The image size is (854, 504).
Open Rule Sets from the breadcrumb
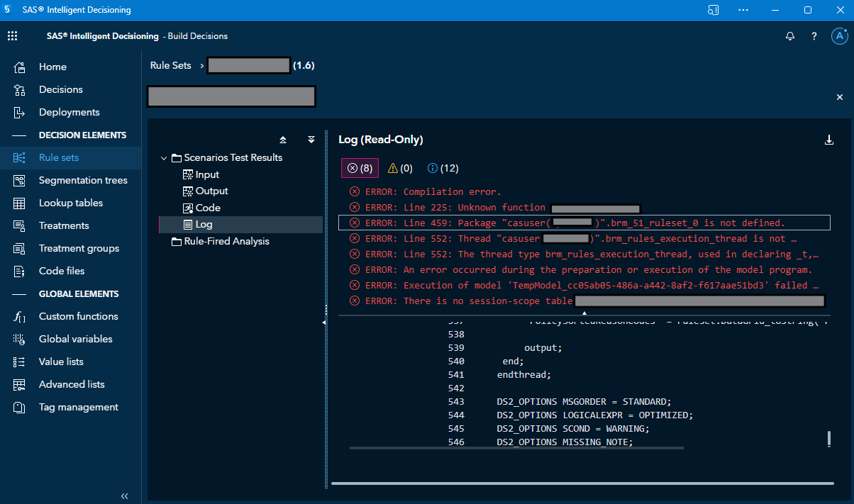coord(170,65)
